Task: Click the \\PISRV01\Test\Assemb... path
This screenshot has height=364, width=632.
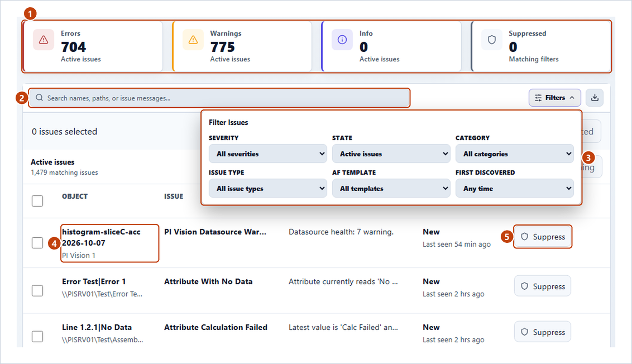Action: point(102,340)
